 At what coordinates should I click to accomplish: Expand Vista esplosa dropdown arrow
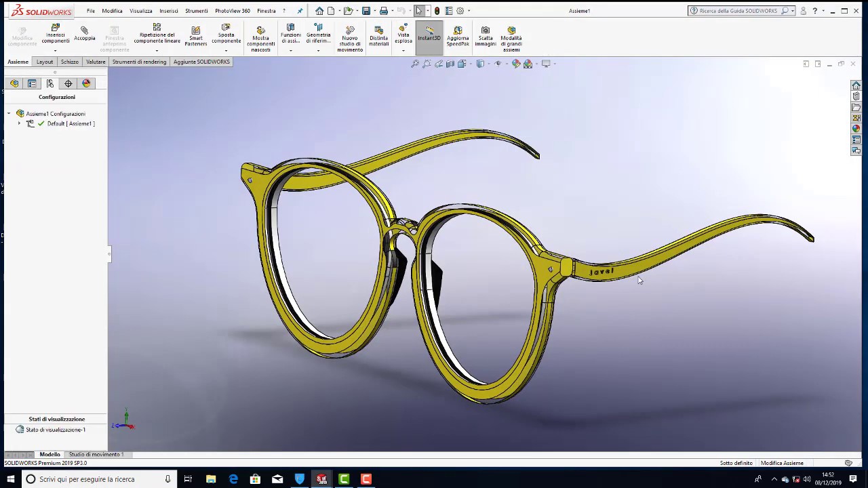[x=403, y=50]
